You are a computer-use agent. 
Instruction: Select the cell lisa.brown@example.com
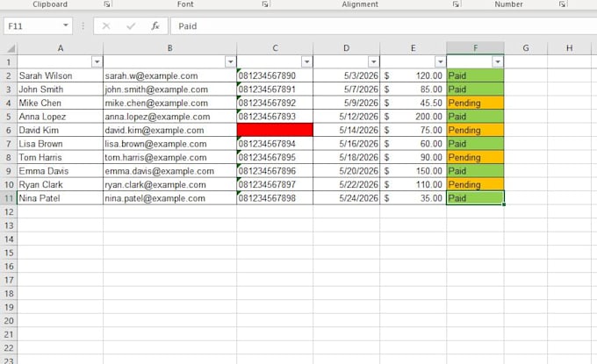point(169,144)
